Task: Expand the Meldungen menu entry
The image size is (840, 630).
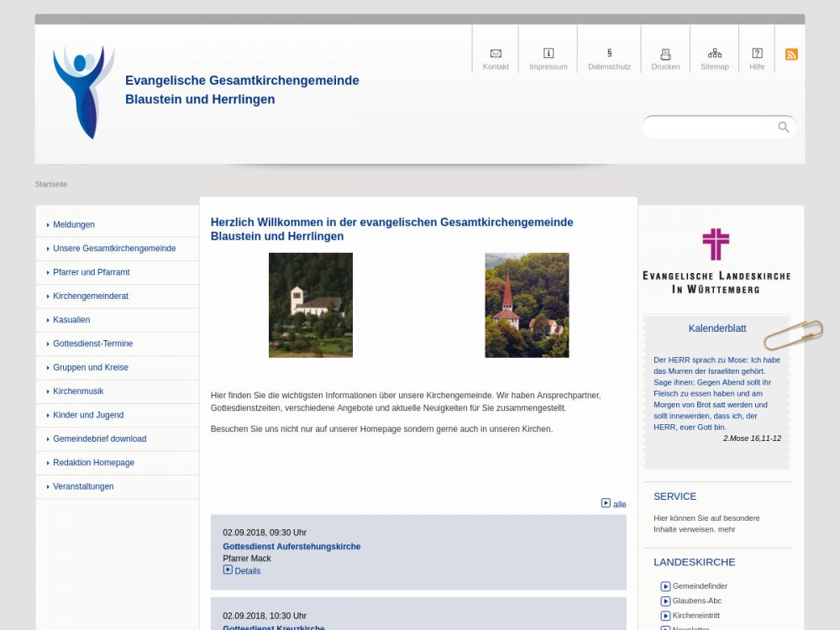Action: 74,225
